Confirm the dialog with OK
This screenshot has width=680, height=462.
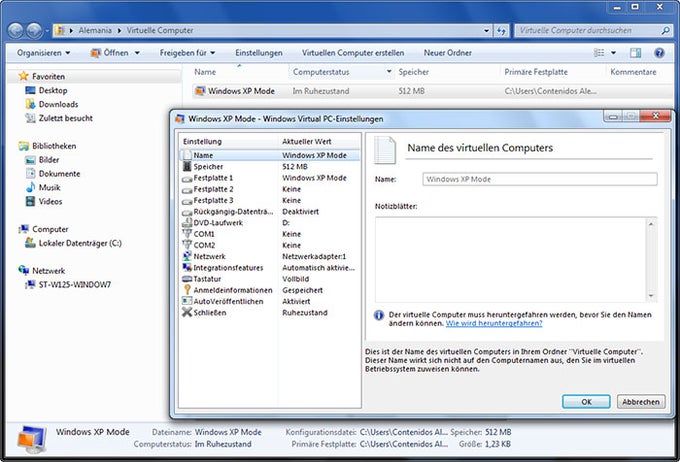point(586,402)
